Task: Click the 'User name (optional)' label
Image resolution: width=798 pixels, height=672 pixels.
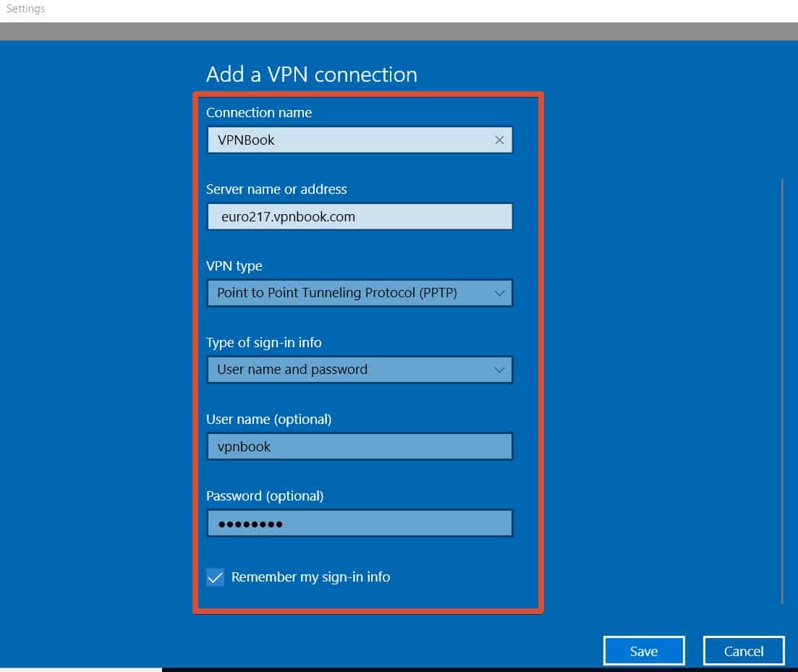Action: pyautogui.click(x=268, y=420)
